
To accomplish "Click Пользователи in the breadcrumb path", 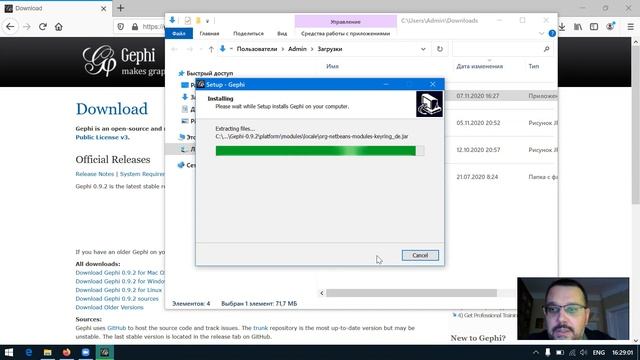I will (x=257, y=49).
